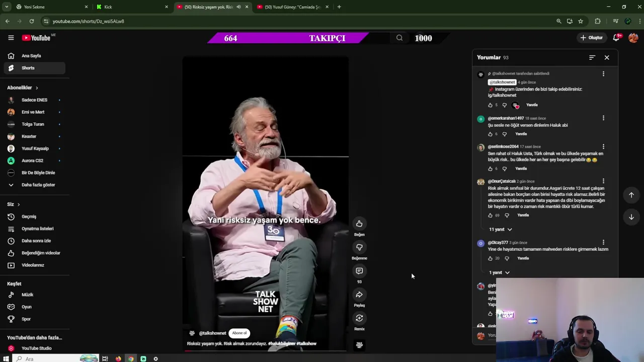This screenshot has width=644, height=362.
Task: Open the Oluştur create button
Action: click(x=591, y=38)
